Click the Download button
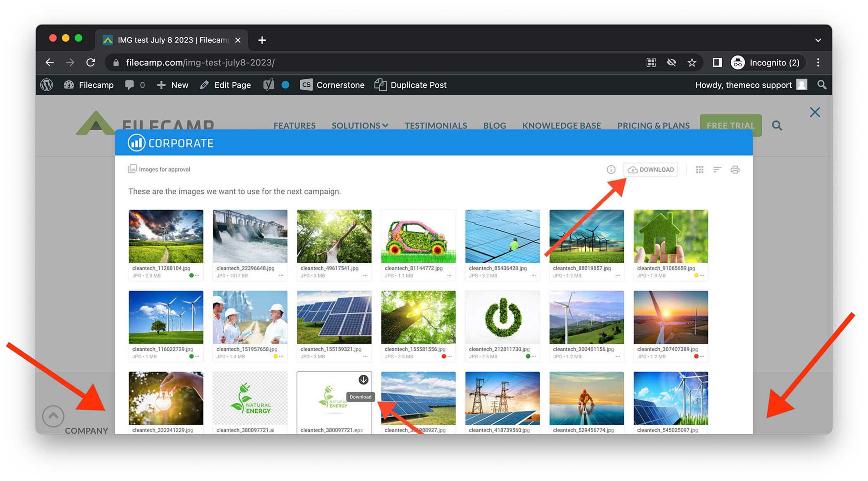Viewport: 868px width, 481px height. click(651, 170)
